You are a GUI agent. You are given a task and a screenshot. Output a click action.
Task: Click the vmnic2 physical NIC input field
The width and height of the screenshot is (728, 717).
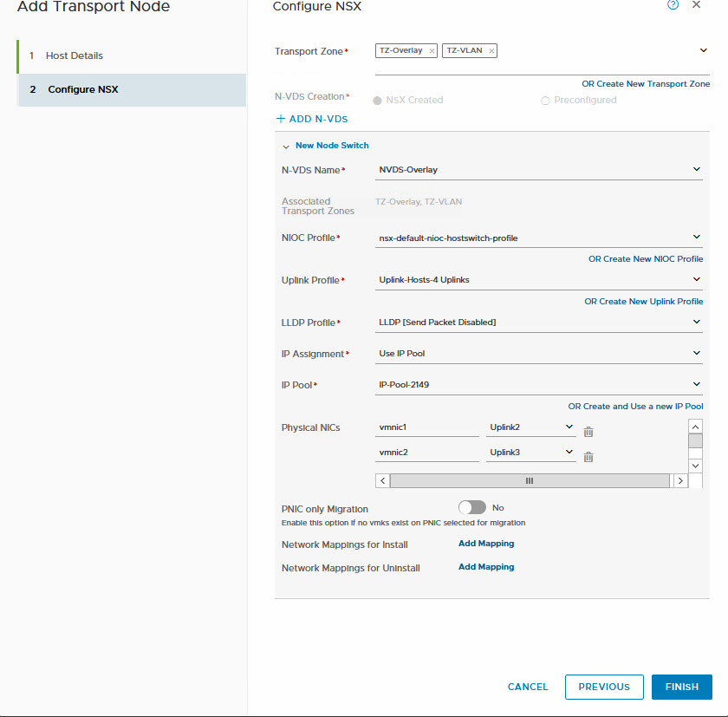426,453
